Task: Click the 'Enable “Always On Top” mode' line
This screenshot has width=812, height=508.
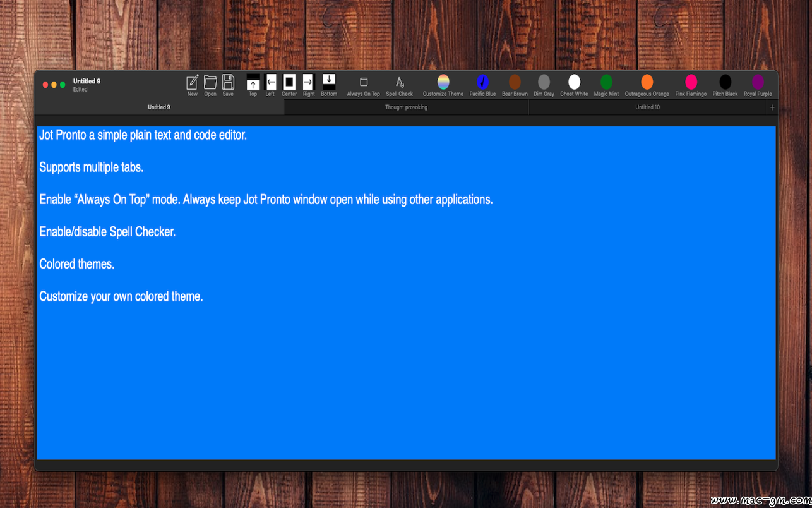Action: tap(266, 200)
